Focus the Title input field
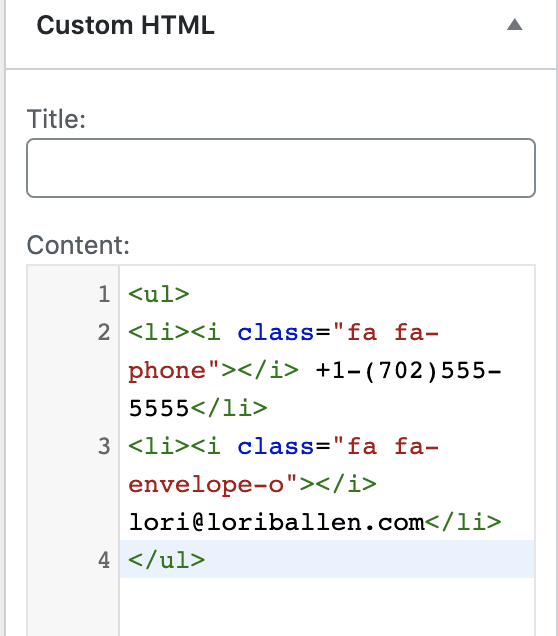The width and height of the screenshot is (558, 636). 281,168
